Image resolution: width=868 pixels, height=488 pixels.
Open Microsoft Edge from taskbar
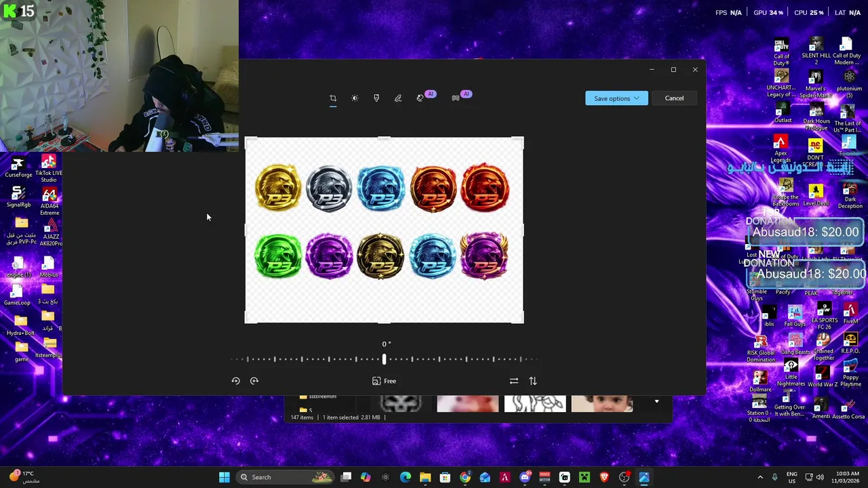pyautogui.click(x=406, y=477)
